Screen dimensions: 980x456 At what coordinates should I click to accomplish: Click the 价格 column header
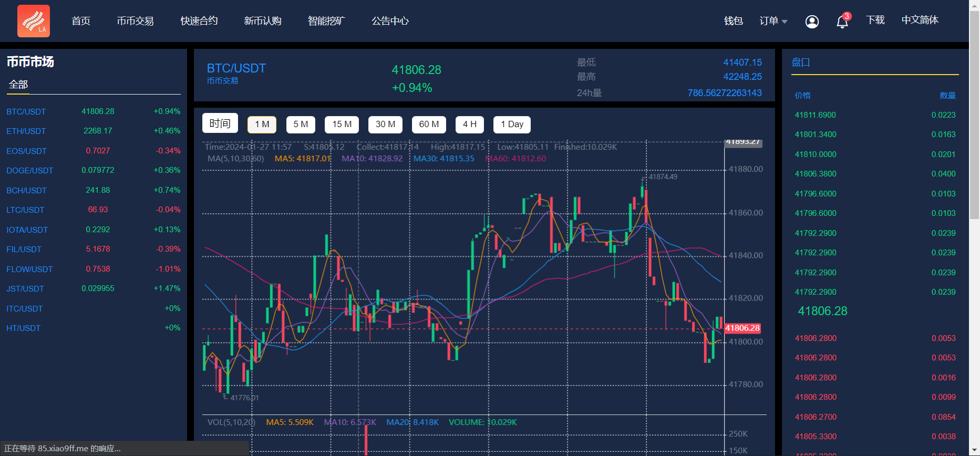(x=802, y=96)
